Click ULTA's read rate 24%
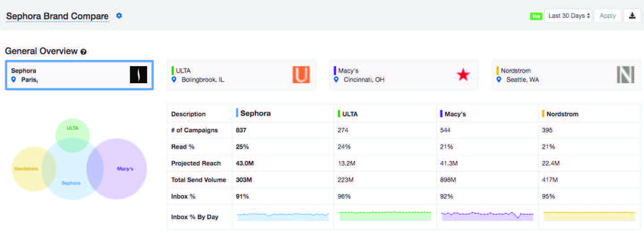This screenshot has width=644, height=233. coord(344,147)
